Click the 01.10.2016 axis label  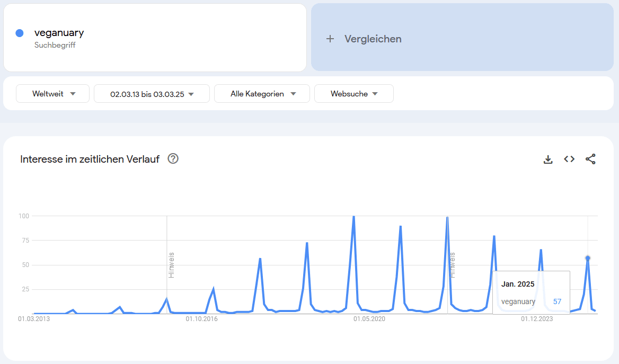[201, 319]
